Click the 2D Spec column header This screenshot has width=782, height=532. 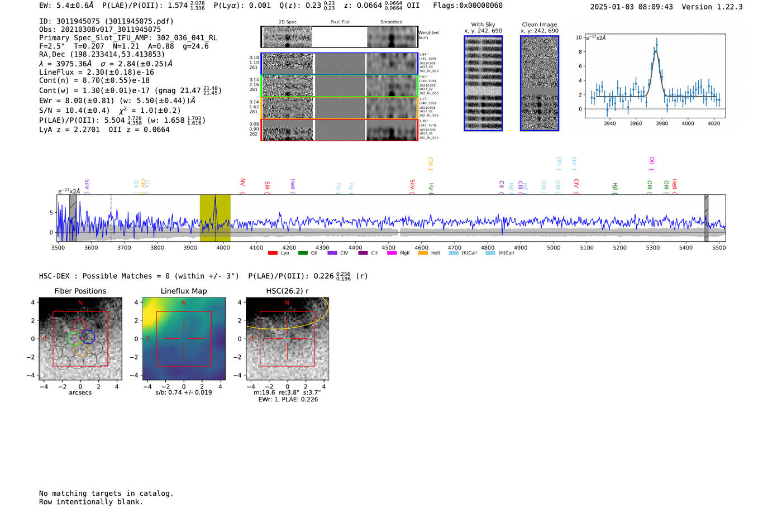[288, 22]
